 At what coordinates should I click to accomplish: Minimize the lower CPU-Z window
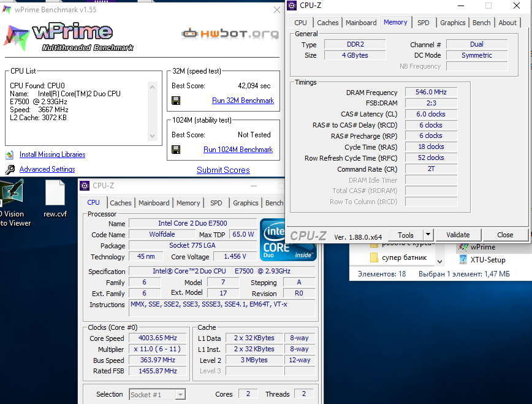[254, 186]
